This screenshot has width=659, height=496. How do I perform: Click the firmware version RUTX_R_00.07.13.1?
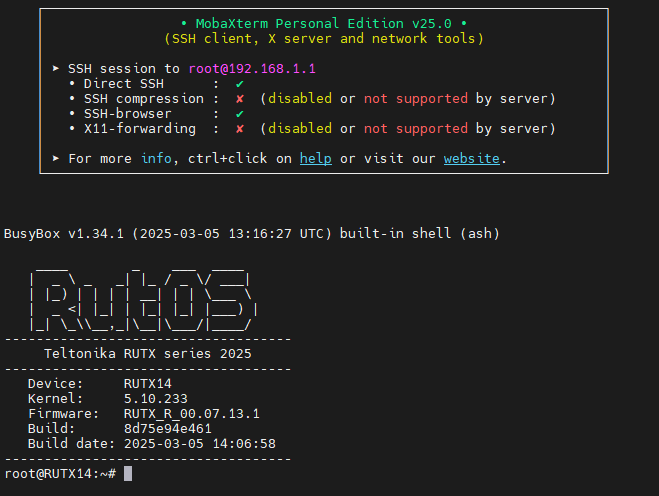[192, 413]
